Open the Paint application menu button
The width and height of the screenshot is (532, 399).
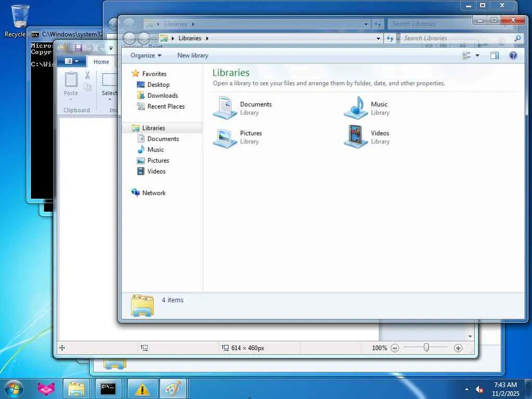coord(71,61)
